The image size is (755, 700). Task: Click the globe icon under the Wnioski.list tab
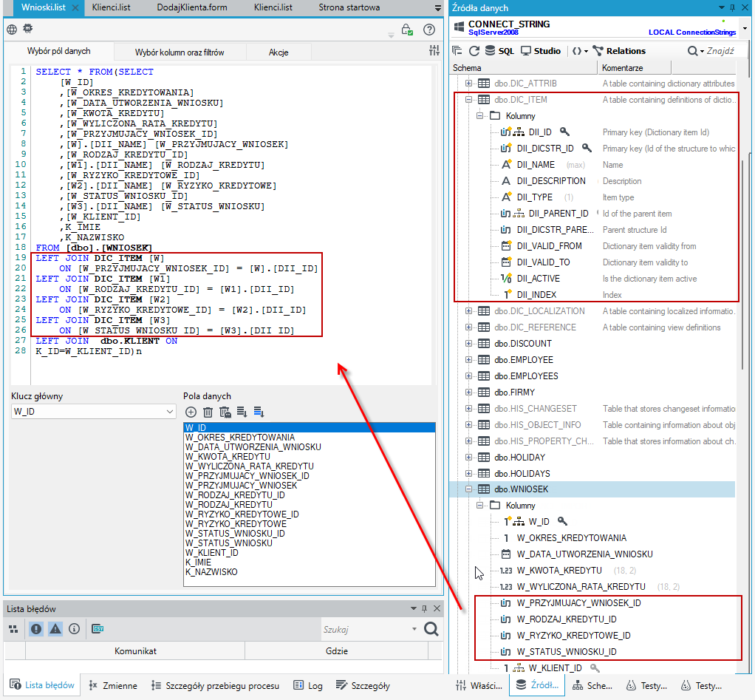click(12, 30)
